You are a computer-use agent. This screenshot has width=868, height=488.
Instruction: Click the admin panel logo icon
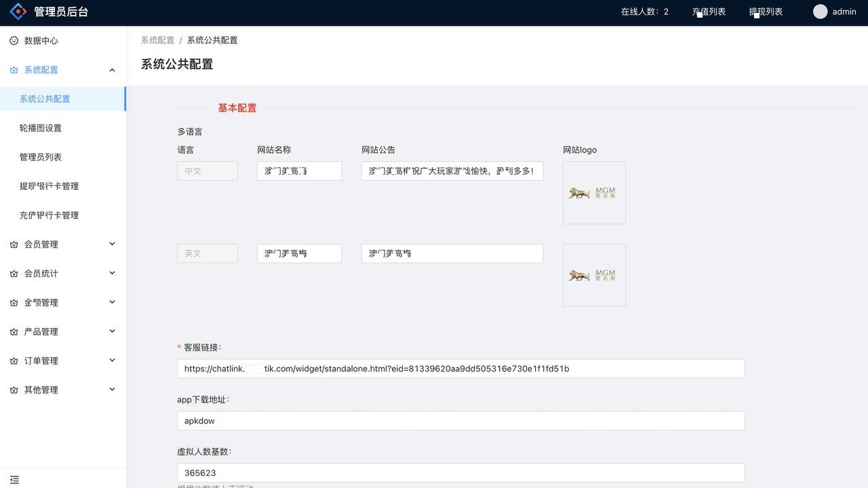18,12
